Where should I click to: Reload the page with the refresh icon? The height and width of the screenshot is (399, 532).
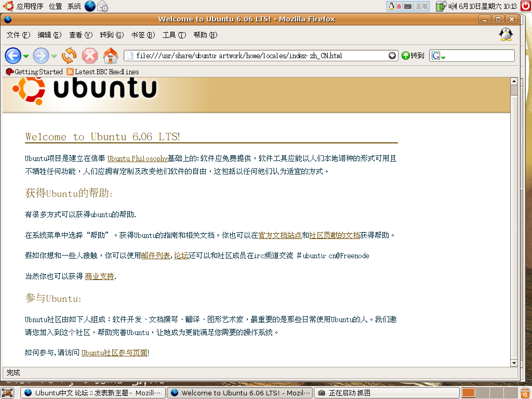pyautogui.click(x=69, y=56)
